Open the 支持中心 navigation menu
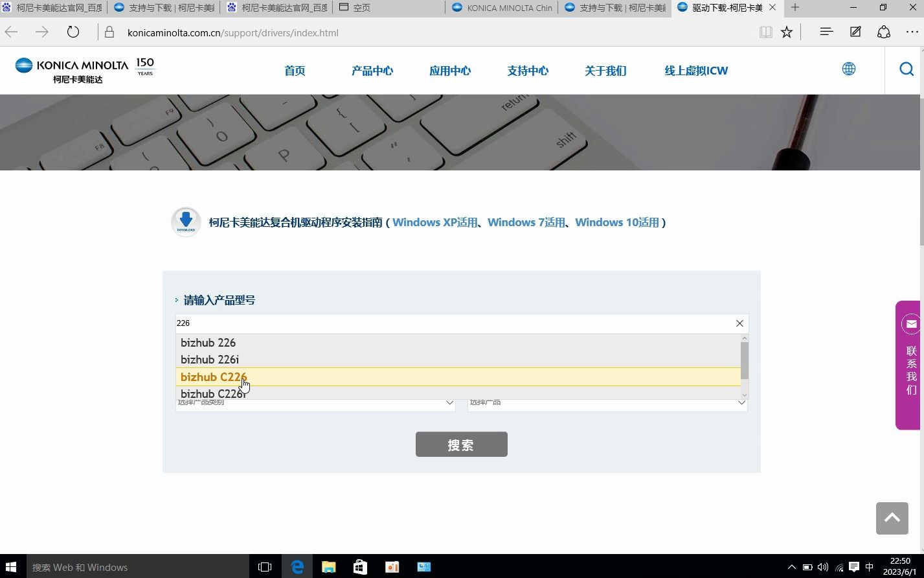 528,71
